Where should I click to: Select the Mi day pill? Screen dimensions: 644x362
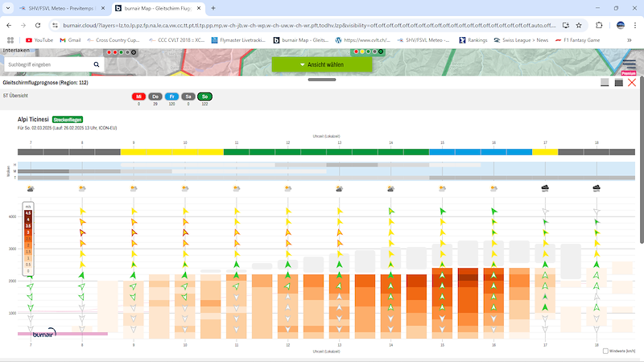[x=138, y=97]
